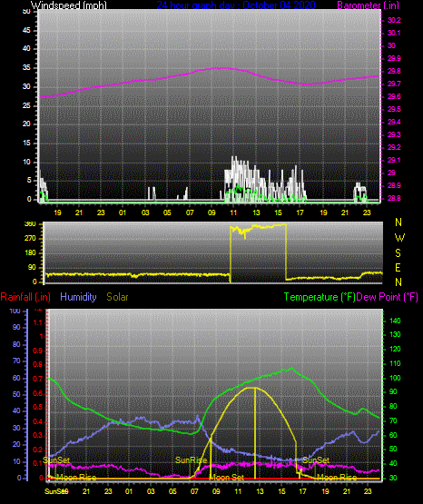
Task: Select 29.6 on the barometer scale
Action: 394,97
